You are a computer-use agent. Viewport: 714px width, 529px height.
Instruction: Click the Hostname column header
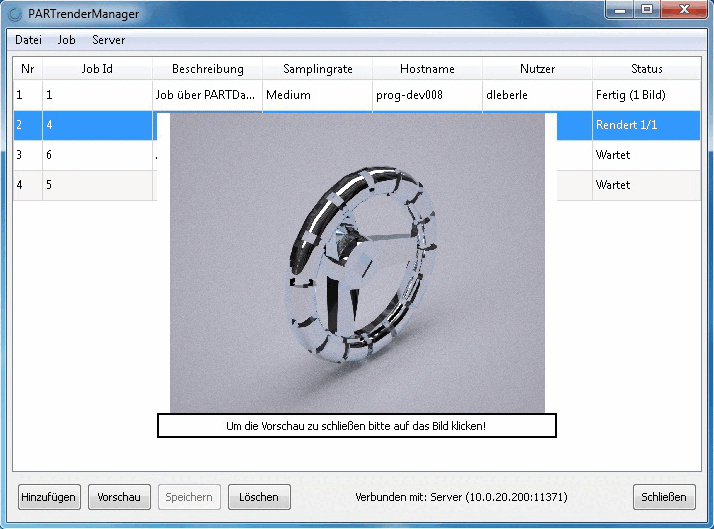(x=427, y=69)
